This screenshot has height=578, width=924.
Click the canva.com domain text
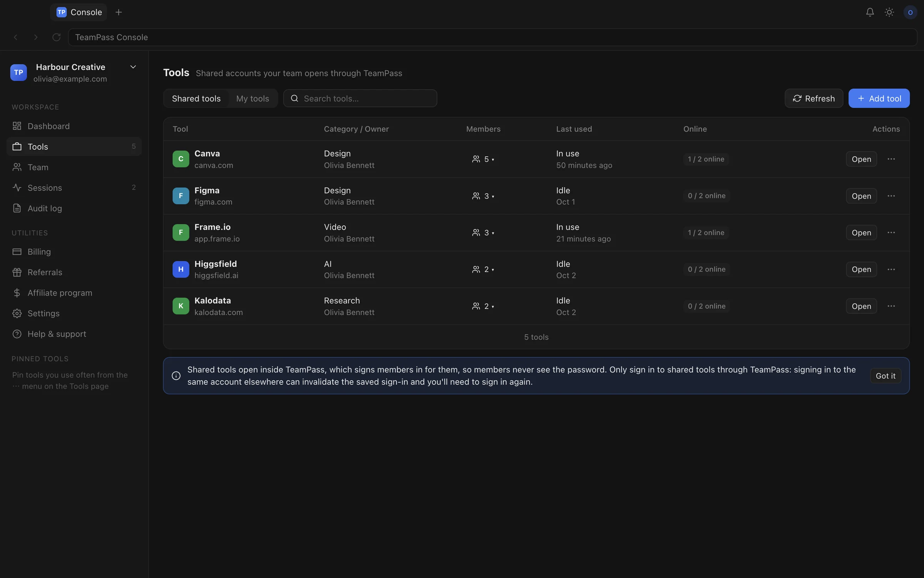click(x=214, y=165)
